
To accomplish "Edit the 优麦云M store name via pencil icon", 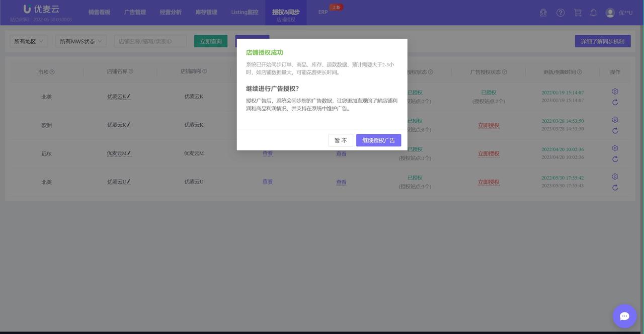I will point(130,153).
